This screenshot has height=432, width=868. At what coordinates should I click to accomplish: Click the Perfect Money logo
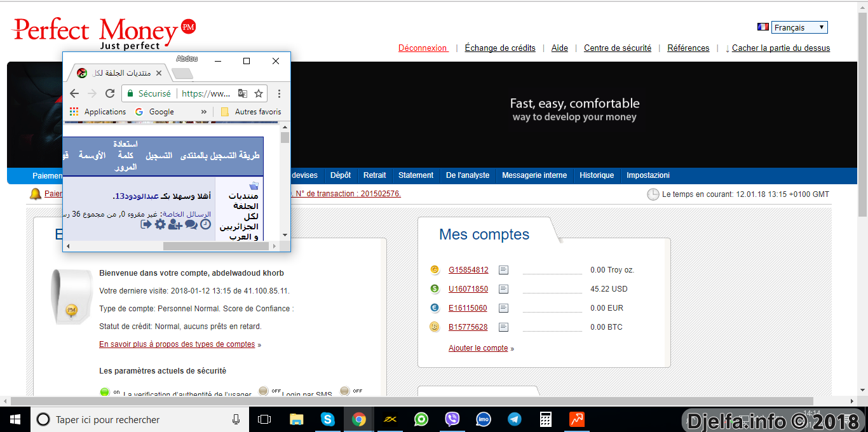click(x=104, y=32)
